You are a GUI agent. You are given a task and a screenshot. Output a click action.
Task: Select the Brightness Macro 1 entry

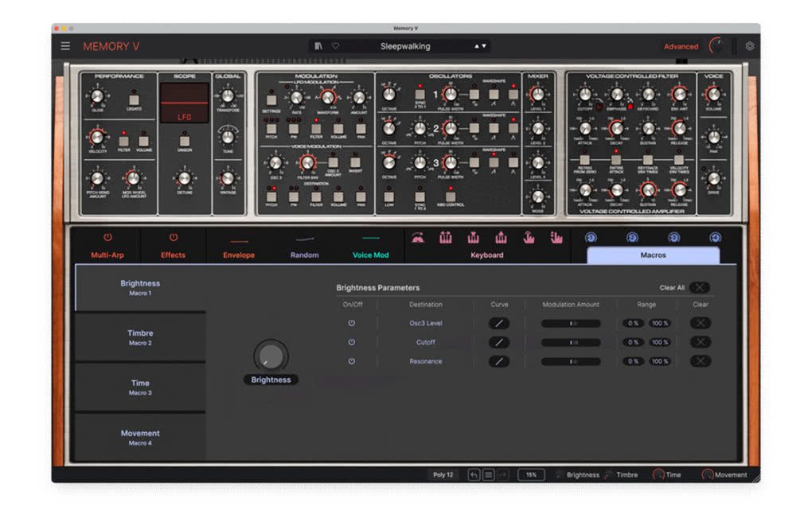[x=140, y=287]
